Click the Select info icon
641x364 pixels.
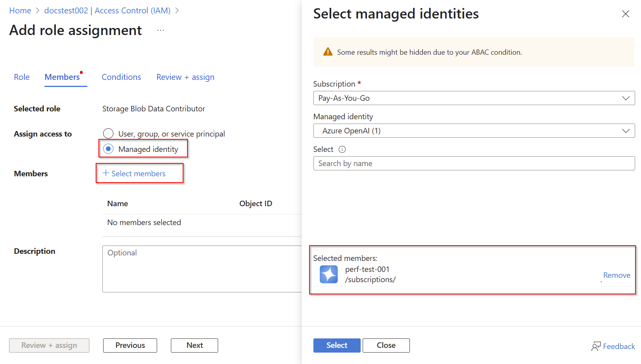click(342, 149)
